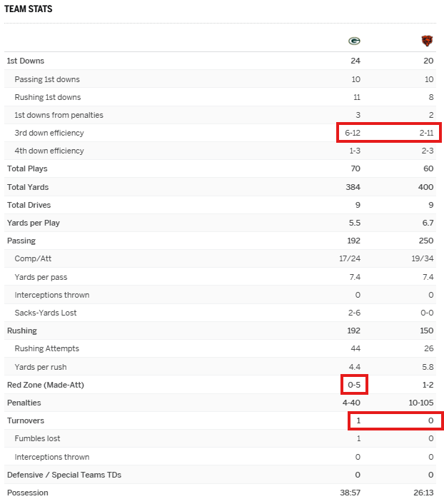444x504 pixels.
Task: Click Bears possession time 26:13
Action: [x=424, y=493]
